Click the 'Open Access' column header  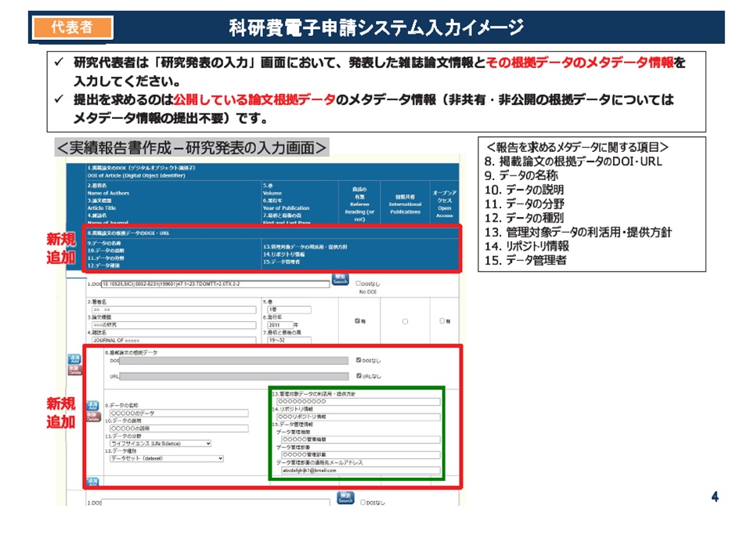tap(445, 204)
